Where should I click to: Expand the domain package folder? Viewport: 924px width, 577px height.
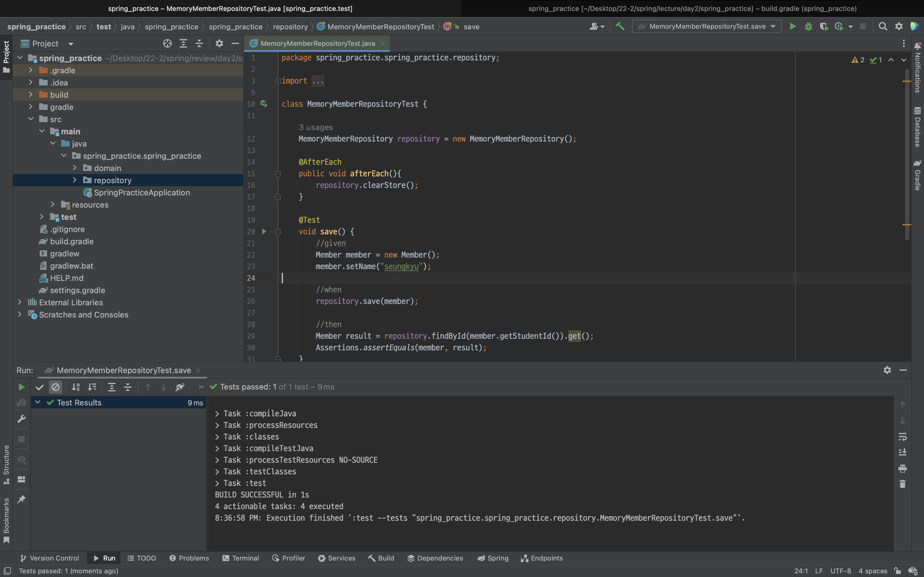[75, 168]
